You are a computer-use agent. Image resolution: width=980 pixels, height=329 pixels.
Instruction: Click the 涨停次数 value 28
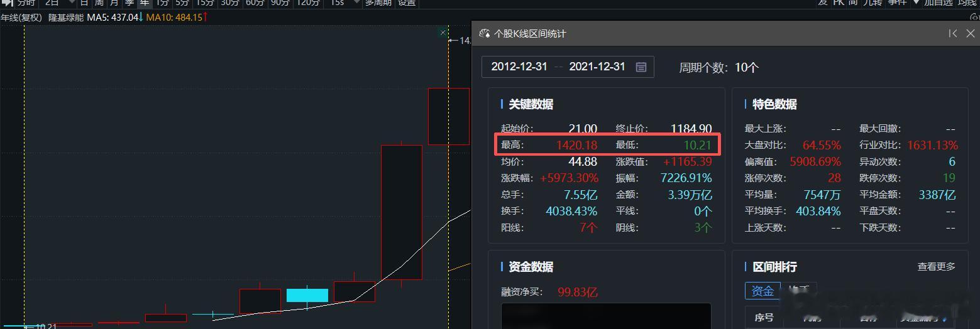(834, 178)
